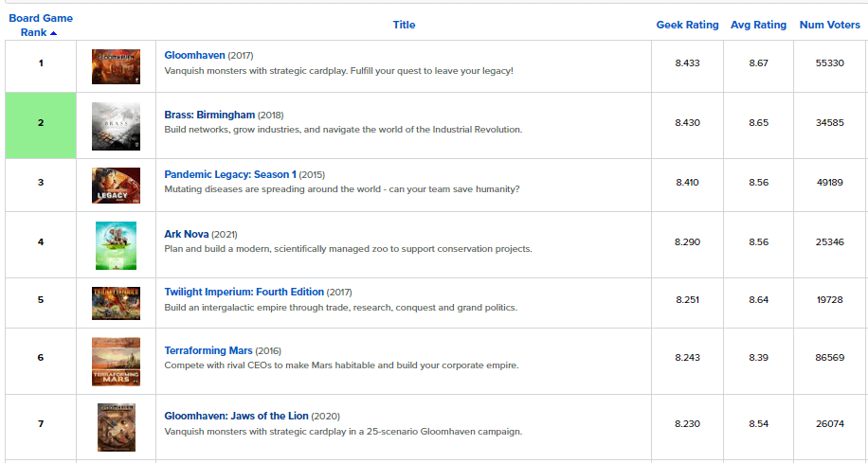This screenshot has height=463, width=868.
Task: Open the Terraforming Mars title link
Action: (x=208, y=350)
